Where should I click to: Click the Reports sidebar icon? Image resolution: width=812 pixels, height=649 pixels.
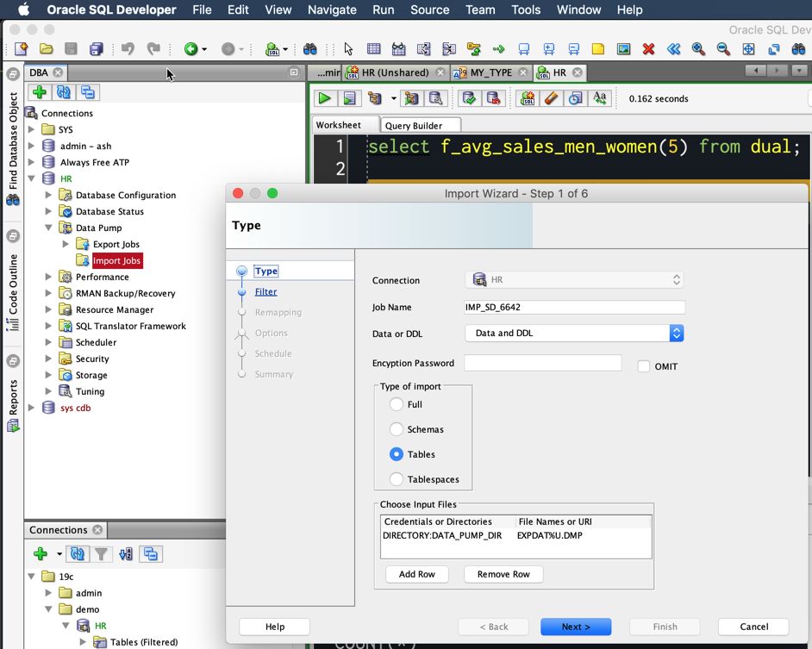tap(13, 427)
